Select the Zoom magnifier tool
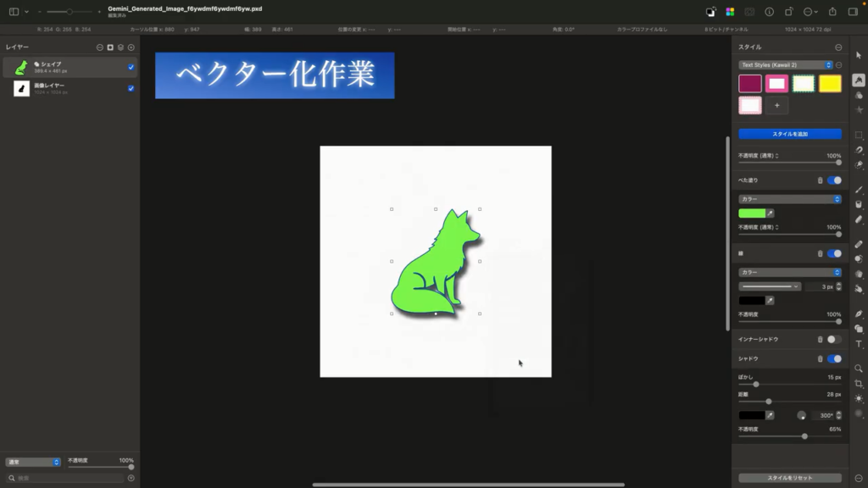The image size is (868, 488). tap(859, 369)
